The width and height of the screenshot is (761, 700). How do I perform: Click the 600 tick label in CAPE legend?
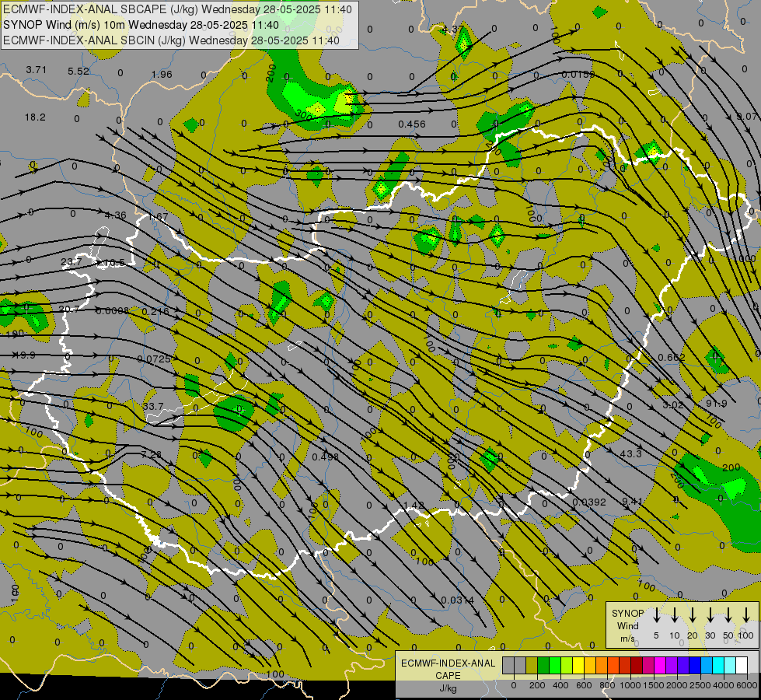point(584,685)
